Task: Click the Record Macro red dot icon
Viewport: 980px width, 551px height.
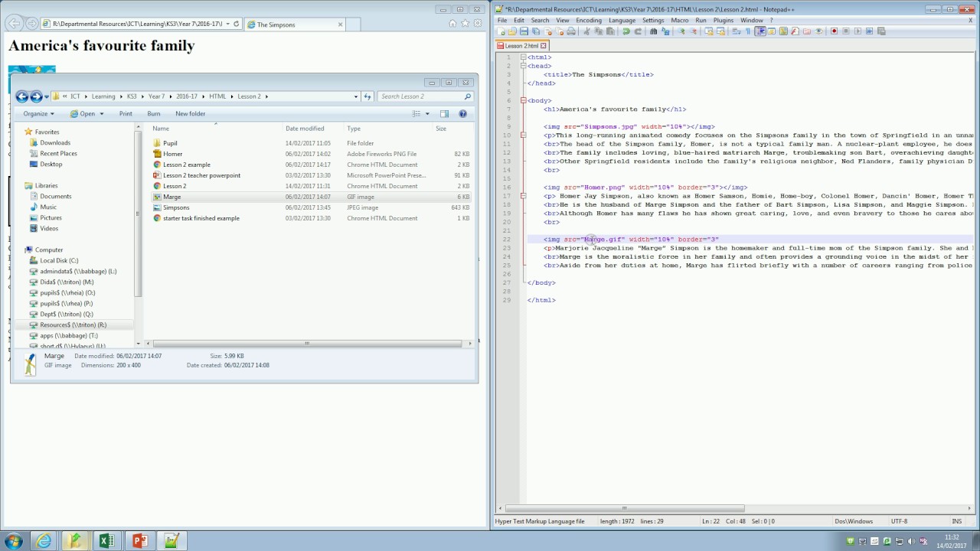Action: click(x=835, y=31)
